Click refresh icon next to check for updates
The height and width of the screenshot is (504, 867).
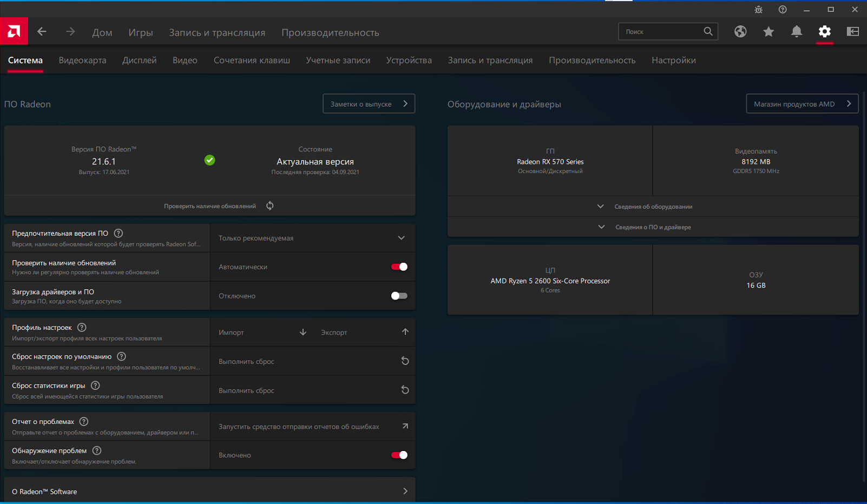270,205
